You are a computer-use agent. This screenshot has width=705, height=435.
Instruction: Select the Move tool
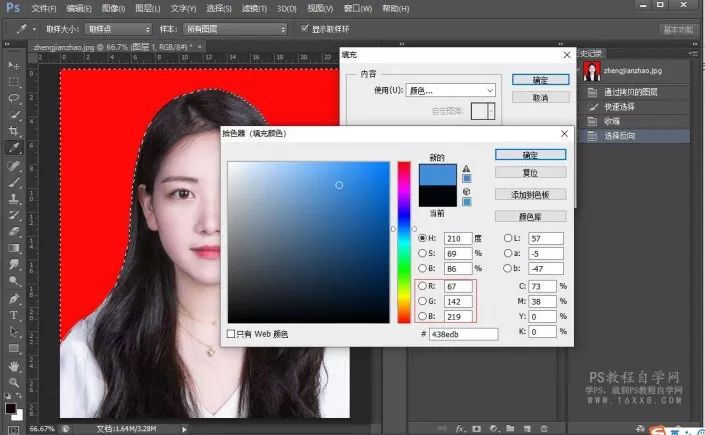click(14, 66)
